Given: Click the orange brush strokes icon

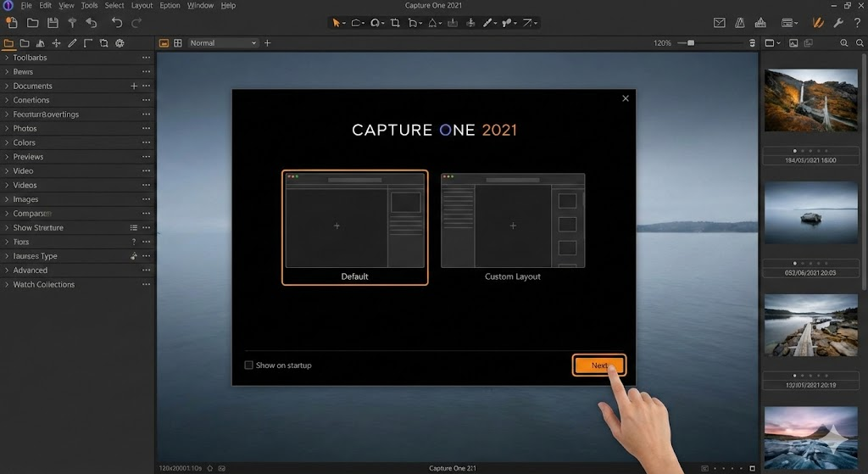Looking at the screenshot, I should coord(818,23).
